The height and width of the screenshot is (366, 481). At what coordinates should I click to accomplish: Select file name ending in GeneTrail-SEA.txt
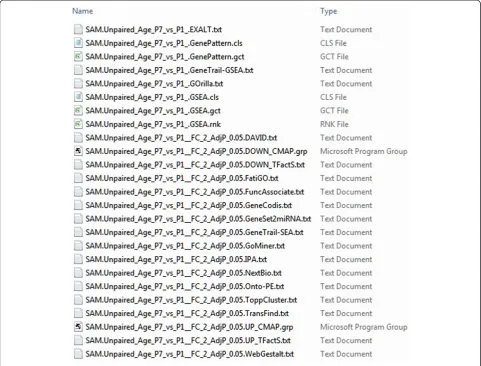point(194,232)
